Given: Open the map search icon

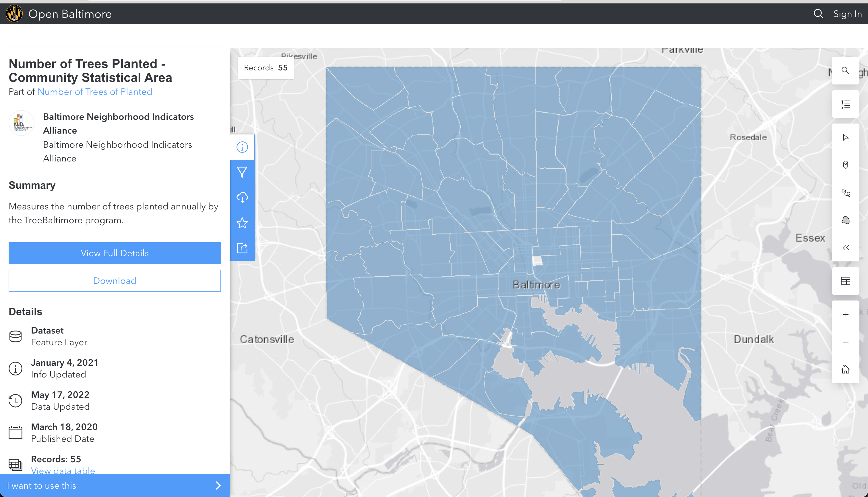Looking at the screenshot, I should pyautogui.click(x=846, y=70).
